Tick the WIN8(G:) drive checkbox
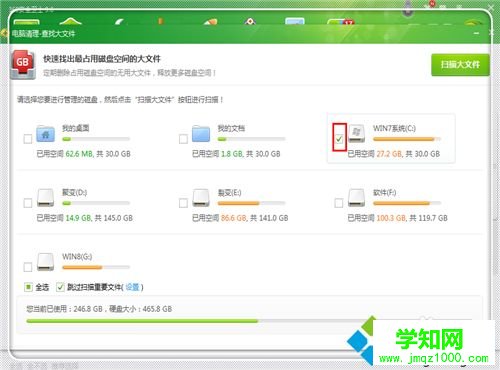500x370 pixels. pos(28,267)
